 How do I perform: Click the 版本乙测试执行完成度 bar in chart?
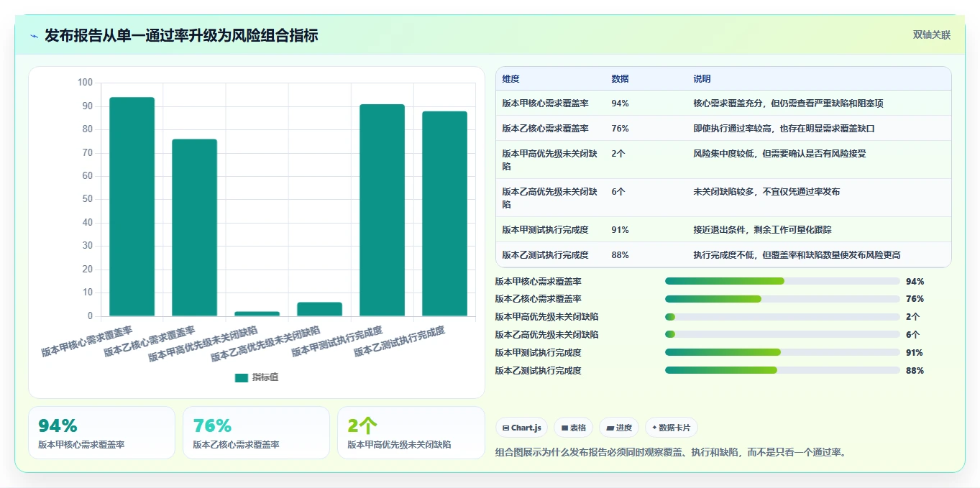444,213
